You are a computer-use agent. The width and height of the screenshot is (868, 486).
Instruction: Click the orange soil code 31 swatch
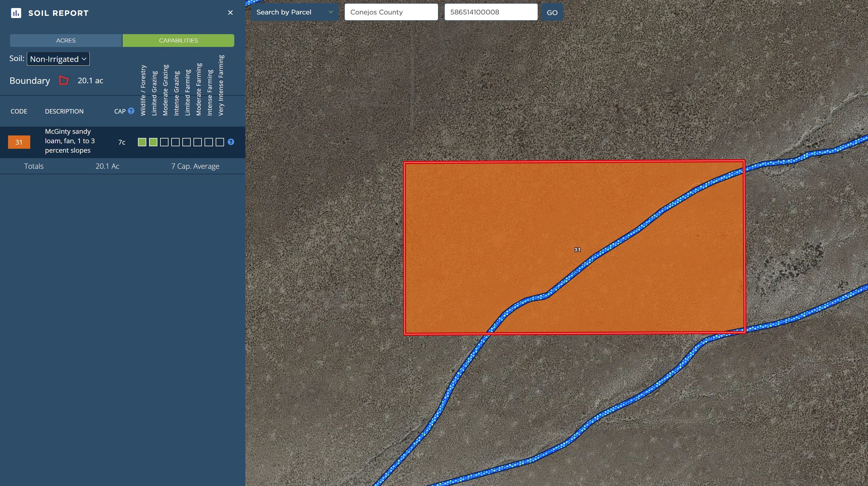(x=19, y=142)
